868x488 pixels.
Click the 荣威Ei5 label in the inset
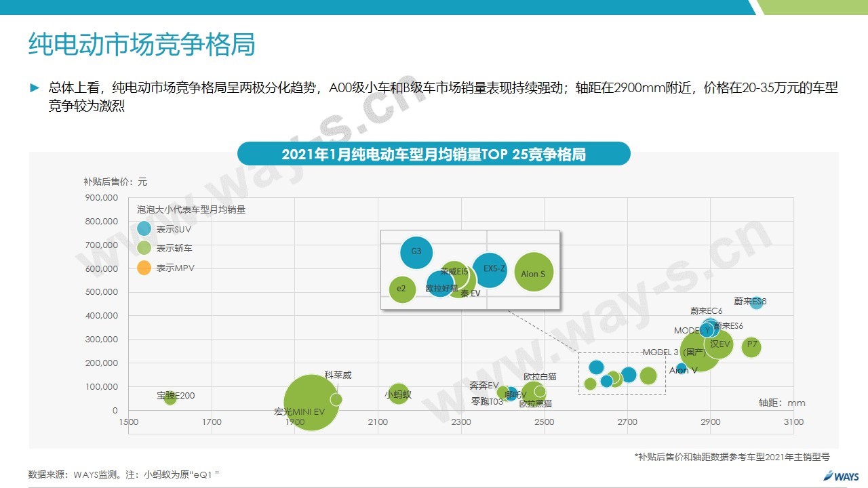454,271
